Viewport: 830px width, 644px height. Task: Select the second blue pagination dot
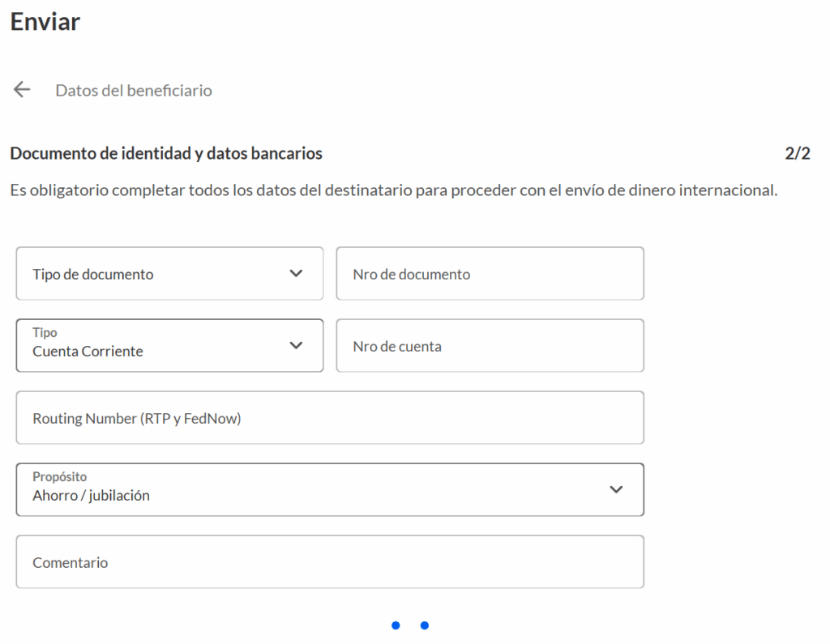tap(424, 625)
